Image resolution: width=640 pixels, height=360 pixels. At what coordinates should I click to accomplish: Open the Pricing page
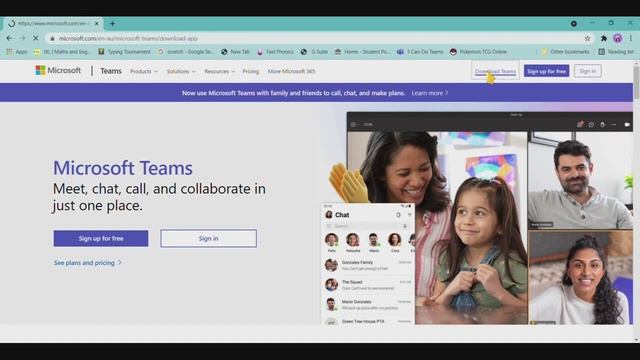(x=251, y=71)
